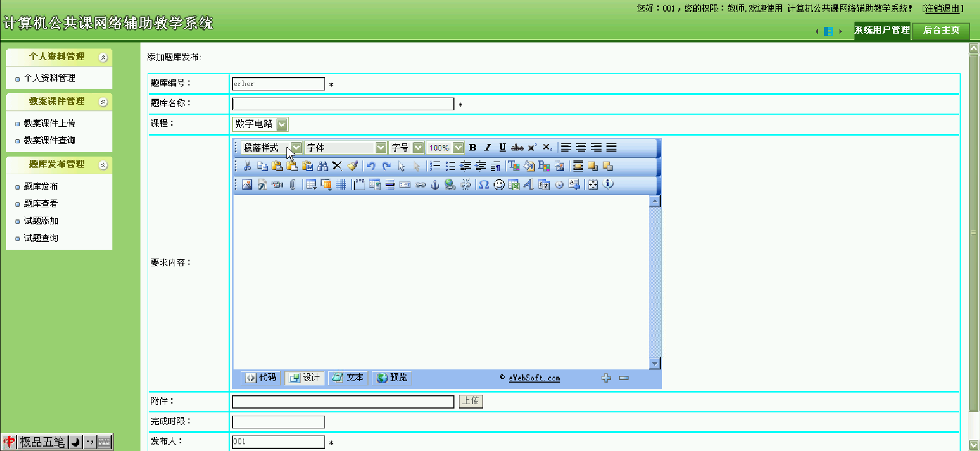Screen dimensions: 980x451
Task: Click the info about icon
Action: coord(608,185)
